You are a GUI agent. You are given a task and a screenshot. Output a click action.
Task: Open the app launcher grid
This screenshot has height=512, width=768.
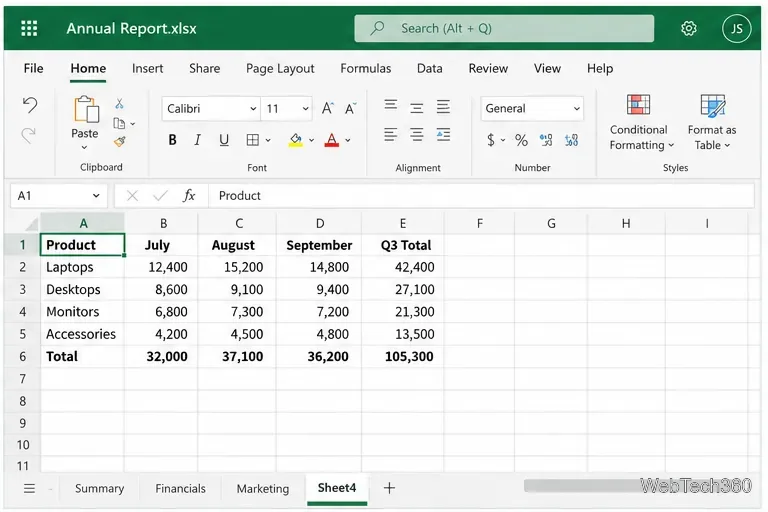pos(29,28)
